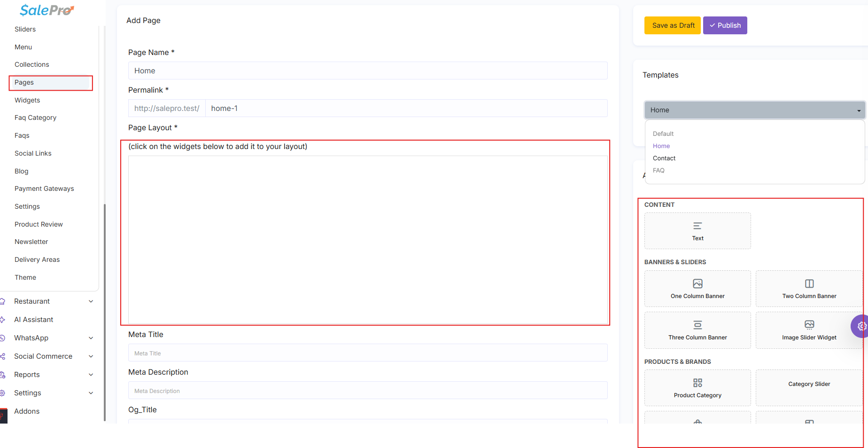
Task: Open Collections in the sidebar
Action: click(32, 64)
